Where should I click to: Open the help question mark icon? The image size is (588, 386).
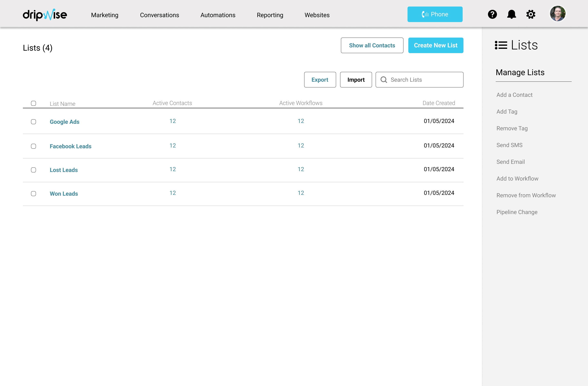[x=492, y=14]
